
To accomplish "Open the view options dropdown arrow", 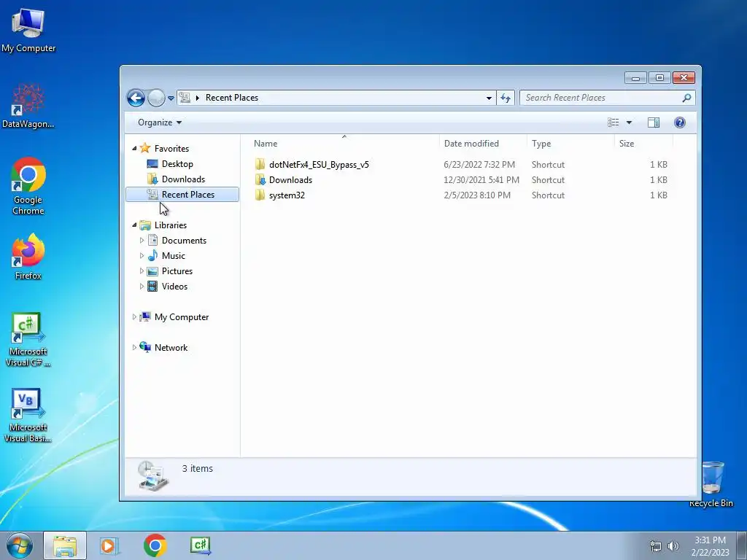I will (x=629, y=122).
